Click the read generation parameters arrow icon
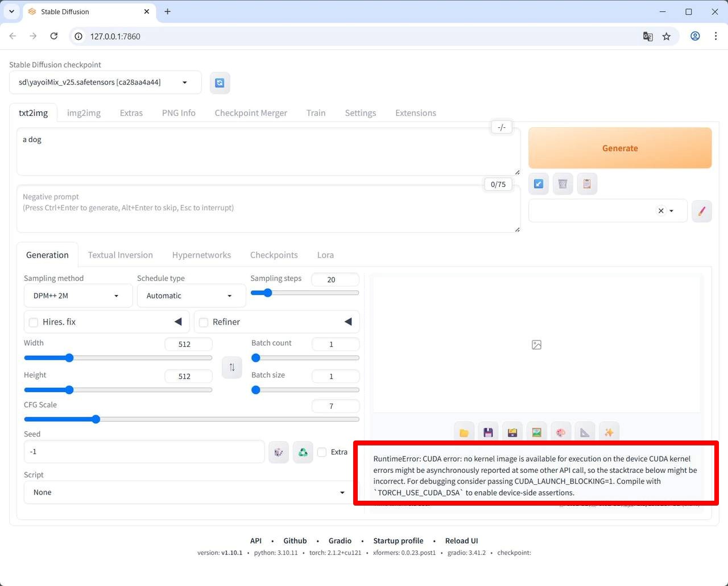Image resolution: width=728 pixels, height=586 pixels. (539, 184)
